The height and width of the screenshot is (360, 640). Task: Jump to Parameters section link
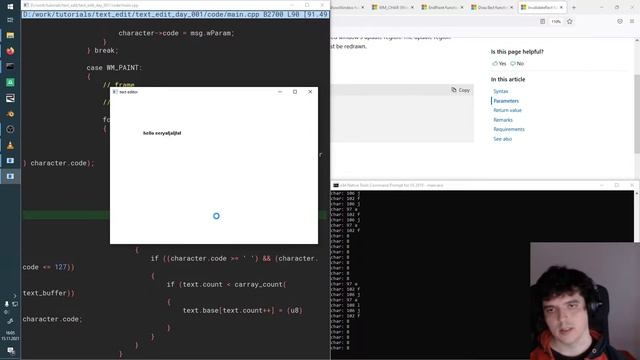[x=506, y=101]
